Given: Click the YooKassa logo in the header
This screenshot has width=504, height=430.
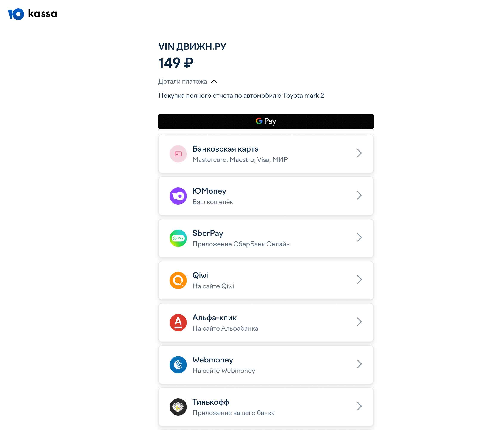Looking at the screenshot, I should (32, 14).
